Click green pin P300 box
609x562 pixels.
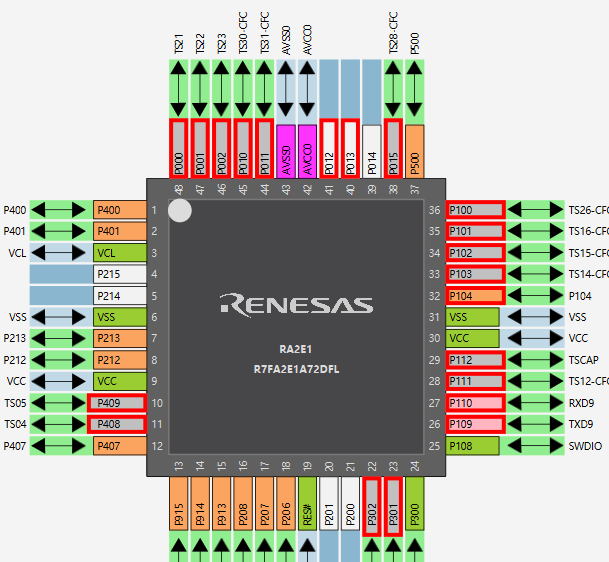[x=415, y=503]
